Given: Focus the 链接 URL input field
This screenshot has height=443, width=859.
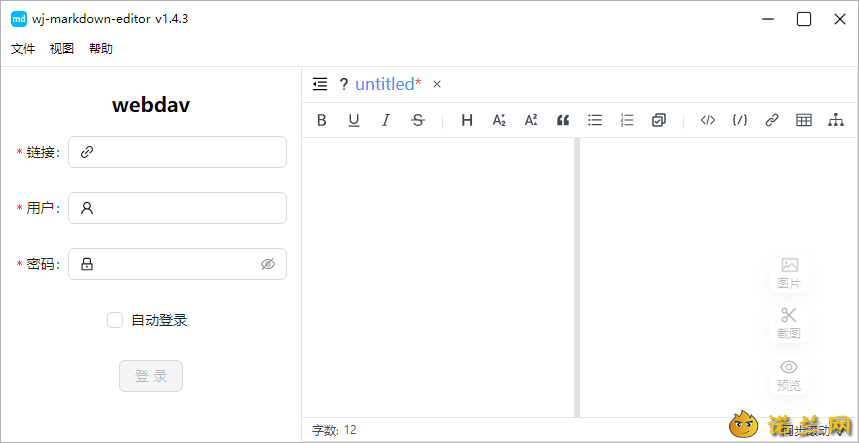Looking at the screenshot, I should [x=177, y=152].
